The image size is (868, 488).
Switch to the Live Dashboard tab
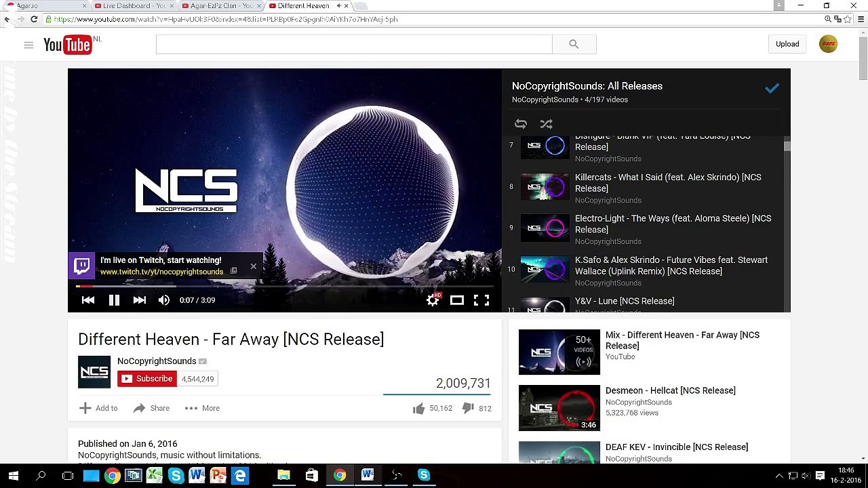coord(133,5)
